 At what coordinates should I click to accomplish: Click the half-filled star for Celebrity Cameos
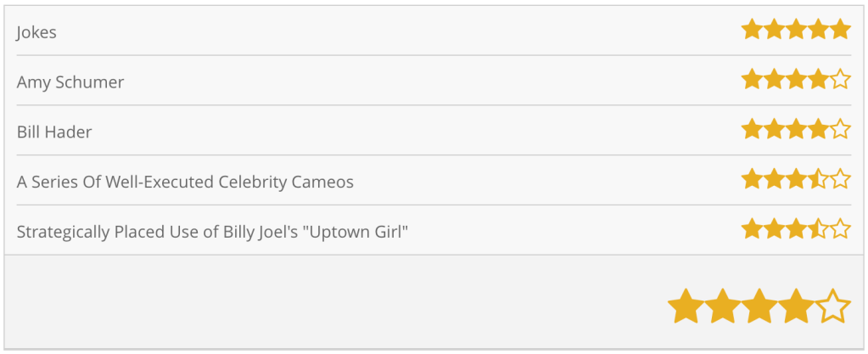818,180
